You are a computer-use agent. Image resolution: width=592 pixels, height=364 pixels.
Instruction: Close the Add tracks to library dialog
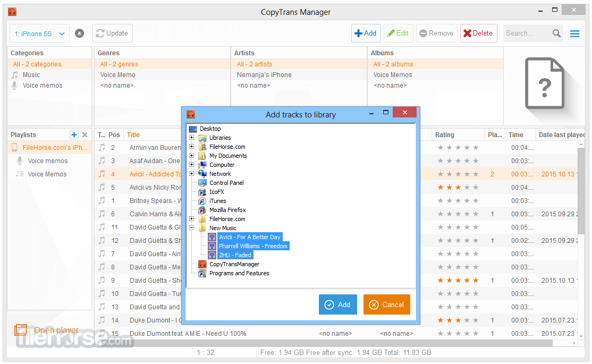(x=404, y=112)
